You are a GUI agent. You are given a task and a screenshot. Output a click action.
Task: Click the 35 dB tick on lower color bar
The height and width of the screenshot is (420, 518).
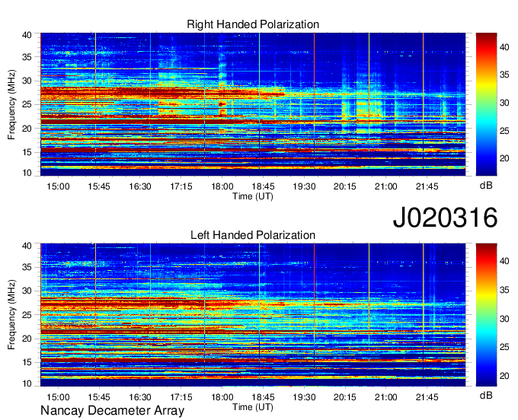pyautogui.click(x=504, y=290)
